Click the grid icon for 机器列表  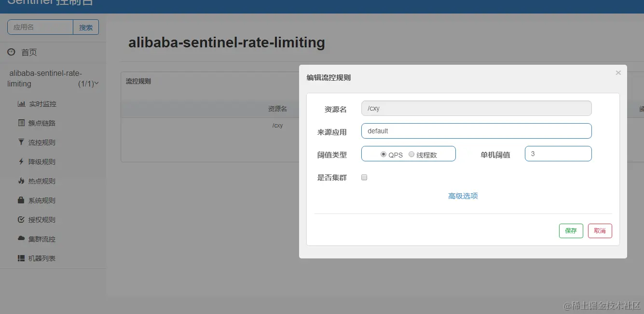(21, 258)
